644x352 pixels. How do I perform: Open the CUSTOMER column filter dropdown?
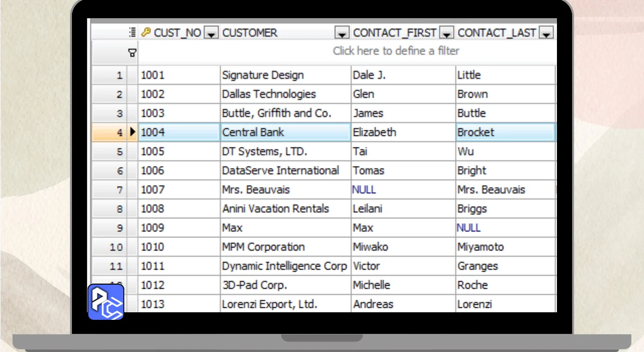pos(342,33)
